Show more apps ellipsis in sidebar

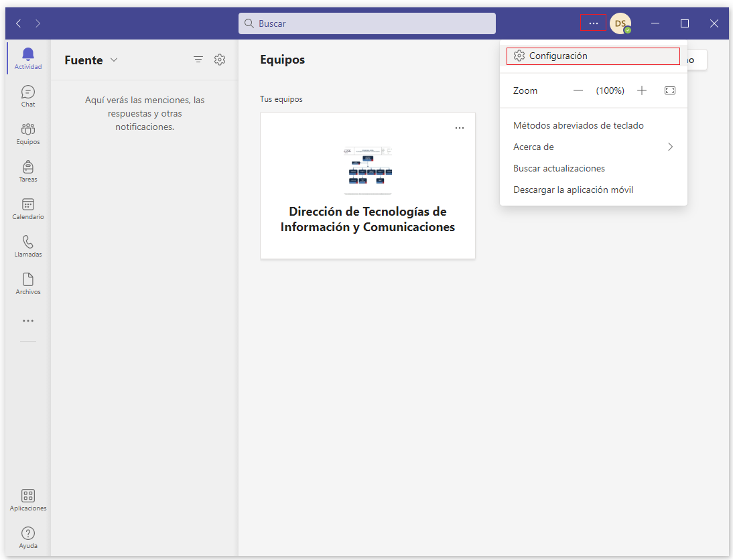[28, 321]
